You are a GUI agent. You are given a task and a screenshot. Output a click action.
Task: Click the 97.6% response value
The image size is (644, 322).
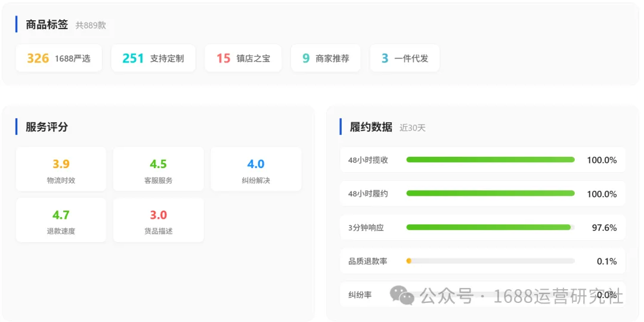(x=604, y=228)
